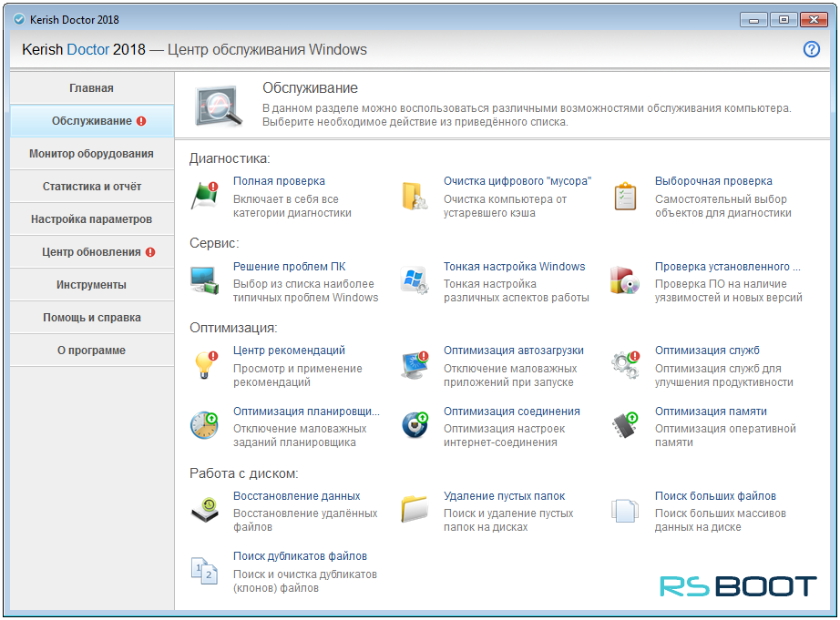The width and height of the screenshot is (840, 620).
Task: Click the numbered pages icon for Поиск дубликатов
Action: [x=205, y=571]
